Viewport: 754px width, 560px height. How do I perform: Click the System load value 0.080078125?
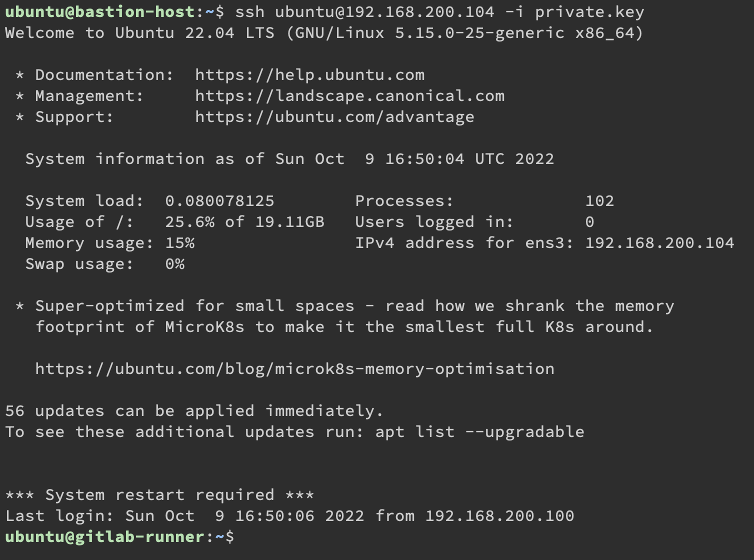tap(219, 201)
